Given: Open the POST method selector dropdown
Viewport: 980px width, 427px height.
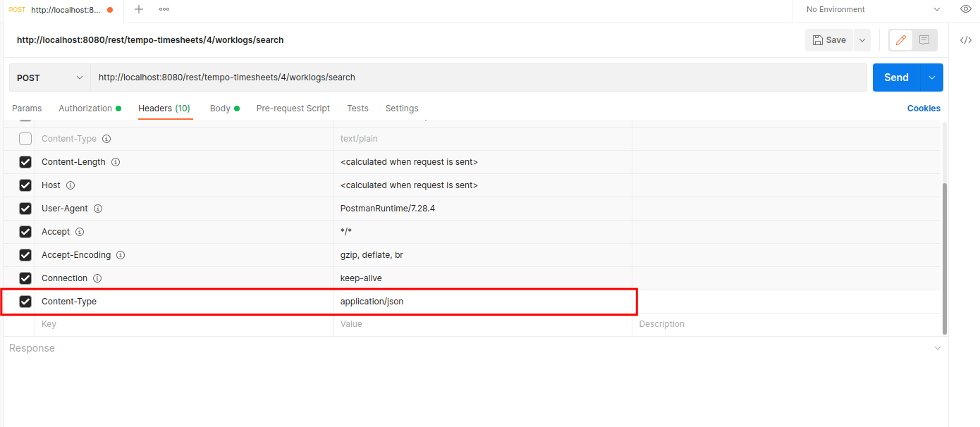Looking at the screenshot, I should (x=49, y=77).
